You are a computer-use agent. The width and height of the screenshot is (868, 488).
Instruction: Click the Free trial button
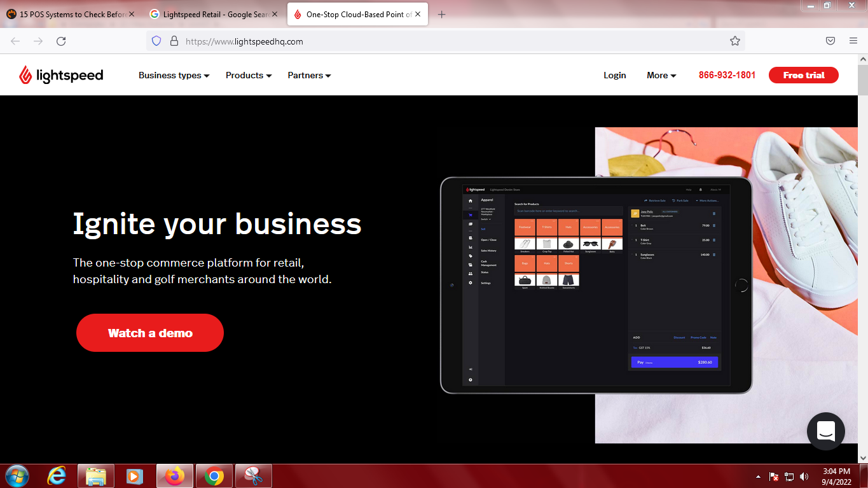click(x=804, y=75)
